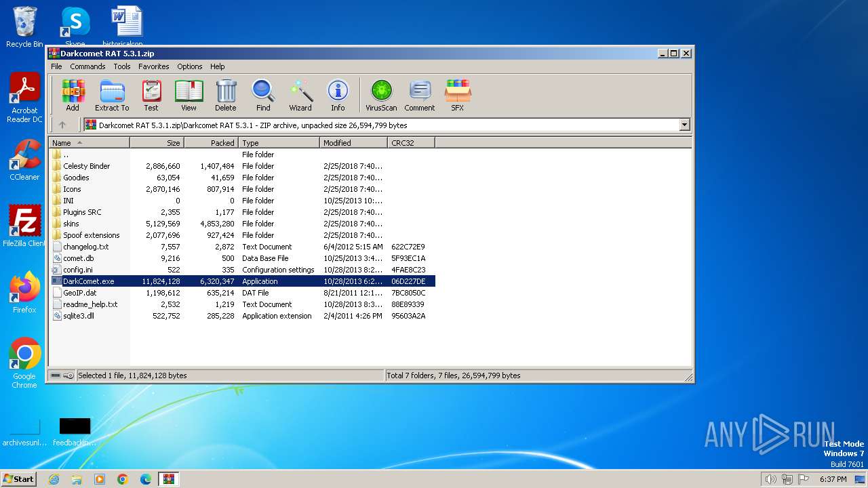Open FileZilla Client shortcut
This screenshot has width=868, height=488.
point(24,226)
